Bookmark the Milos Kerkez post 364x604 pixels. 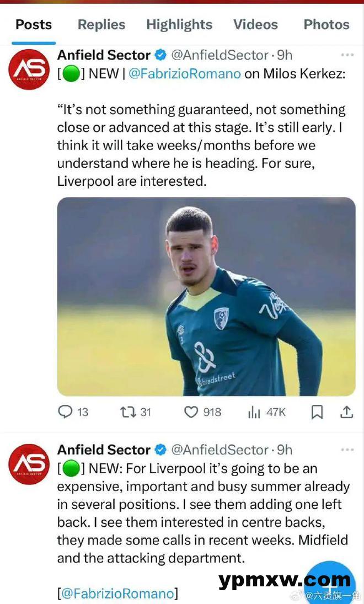click(x=317, y=412)
